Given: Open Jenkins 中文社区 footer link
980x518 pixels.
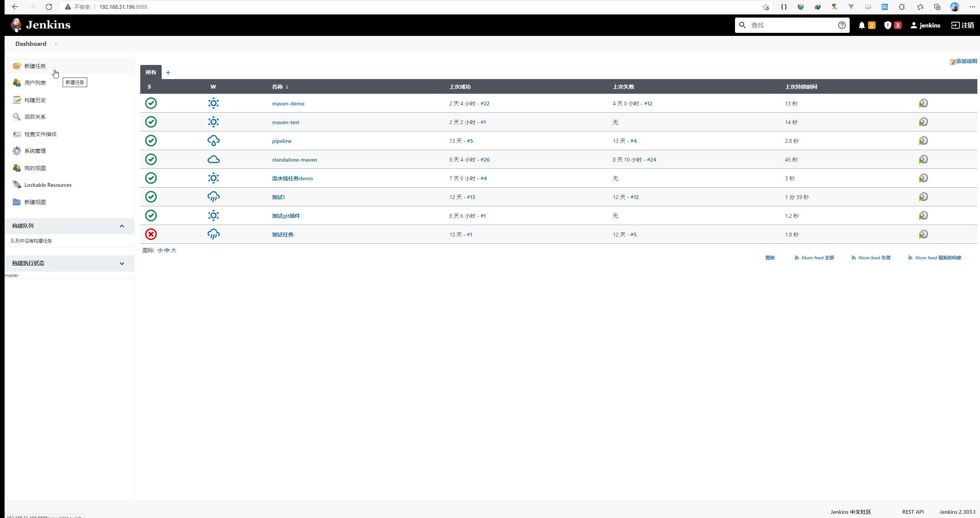Looking at the screenshot, I should pyautogui.click(x=850, y=512).
